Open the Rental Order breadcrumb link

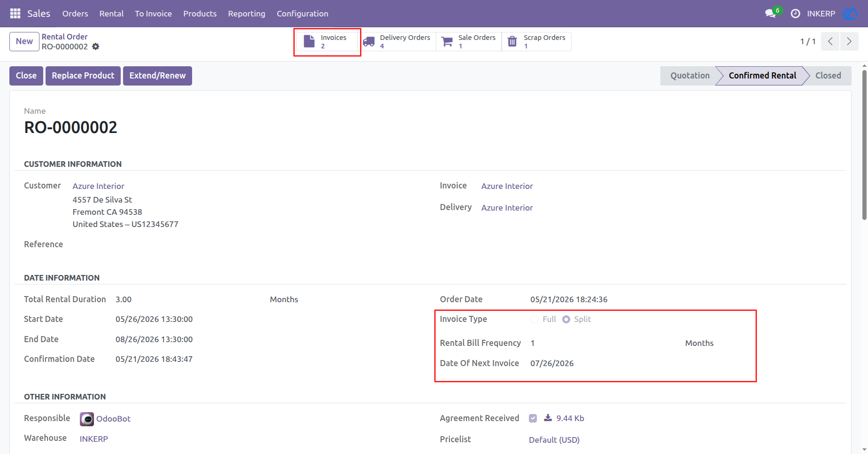coord(64,37)
